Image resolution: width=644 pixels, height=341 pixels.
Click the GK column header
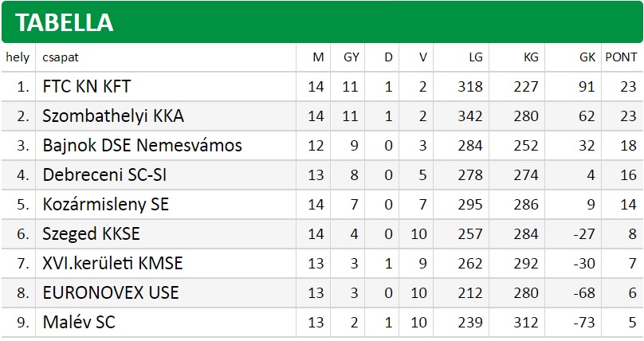(x=587, y=57)
